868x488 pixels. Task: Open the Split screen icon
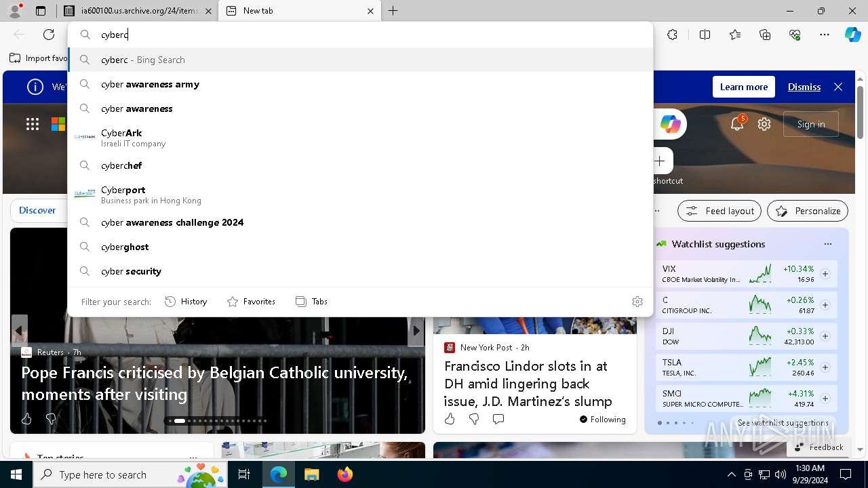point(705,35)
